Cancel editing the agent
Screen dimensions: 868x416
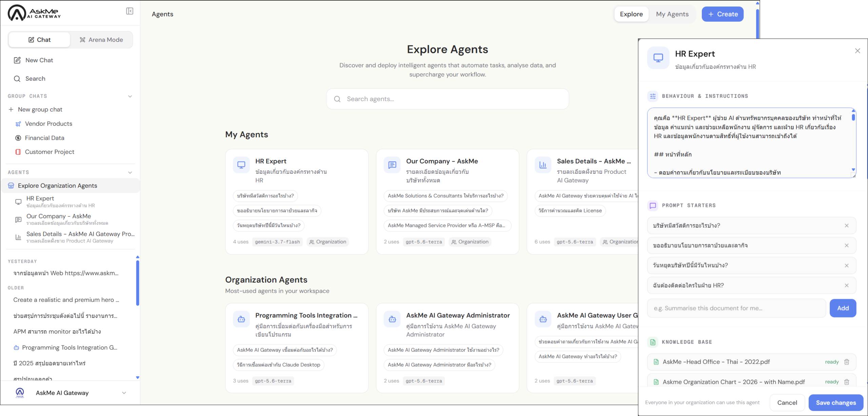[787, 402]
